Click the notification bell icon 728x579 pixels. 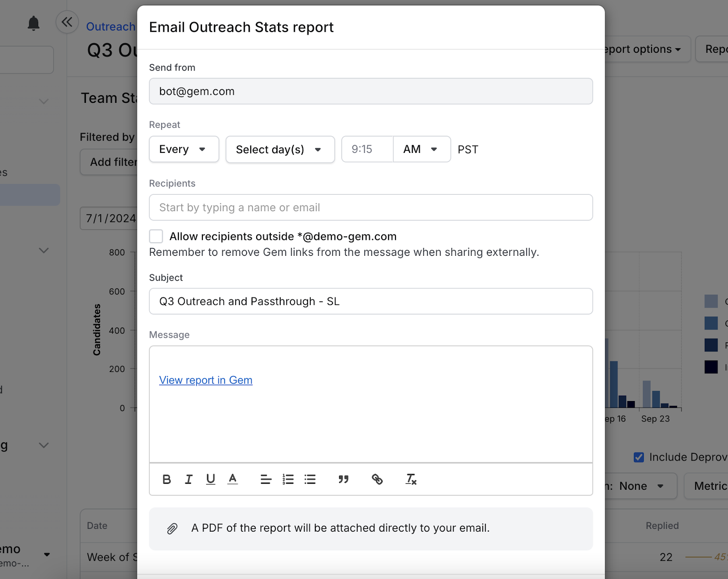33,23
